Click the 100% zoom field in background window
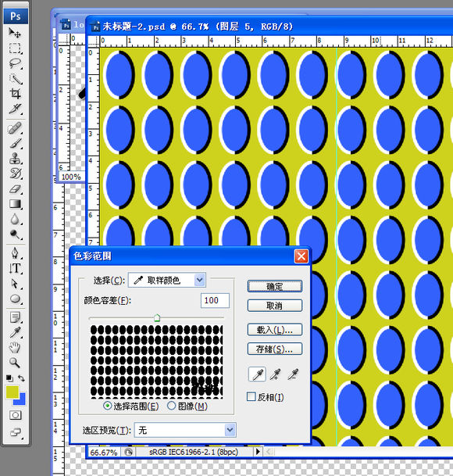 (x=71, y=177)
